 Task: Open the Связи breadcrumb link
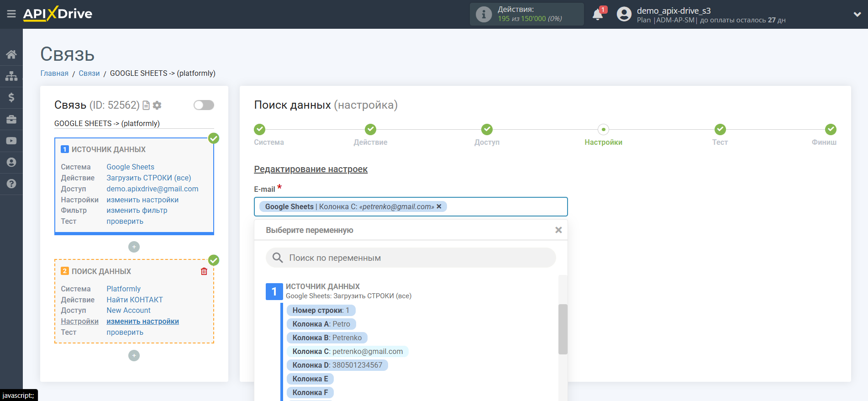[x=89, y=73]
